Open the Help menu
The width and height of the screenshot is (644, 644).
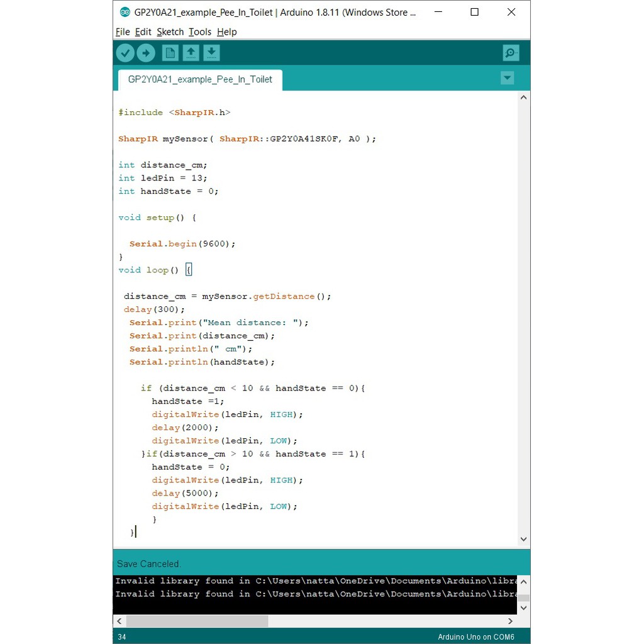226,32
